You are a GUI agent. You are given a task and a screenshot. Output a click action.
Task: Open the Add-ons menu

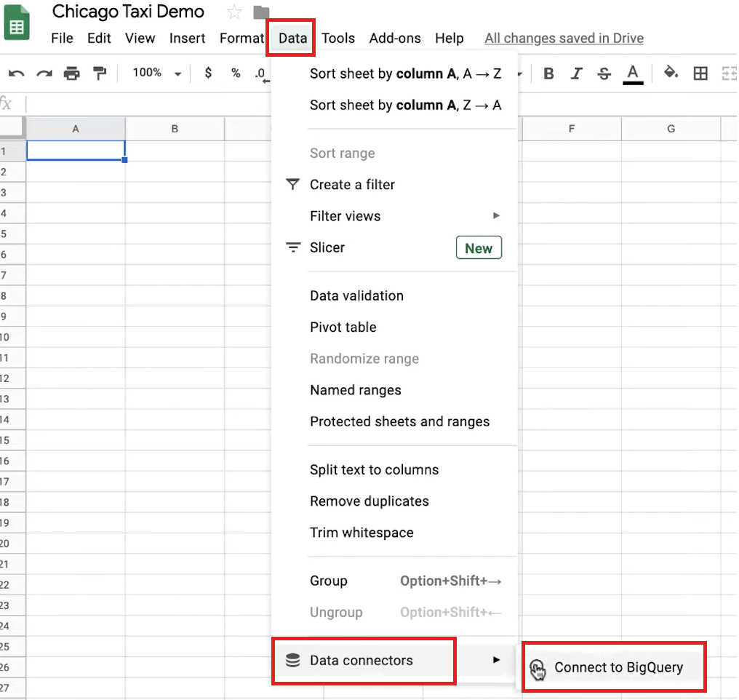coord(395,38)
